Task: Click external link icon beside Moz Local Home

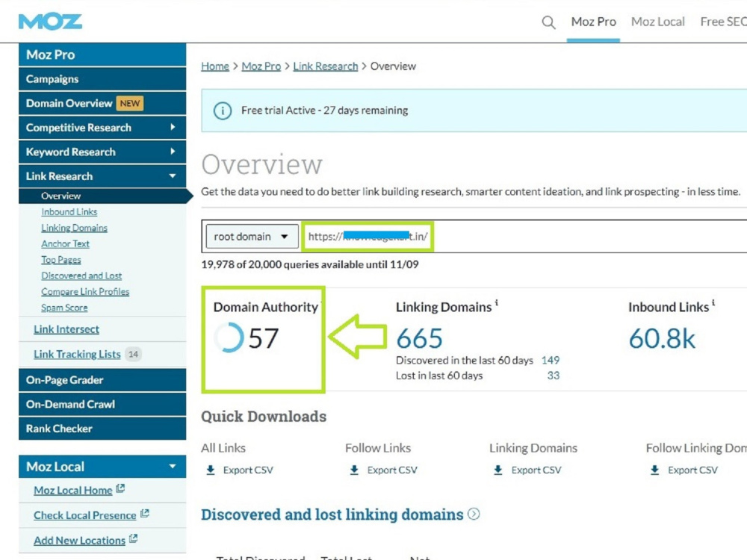Action: tap(120, 488)
